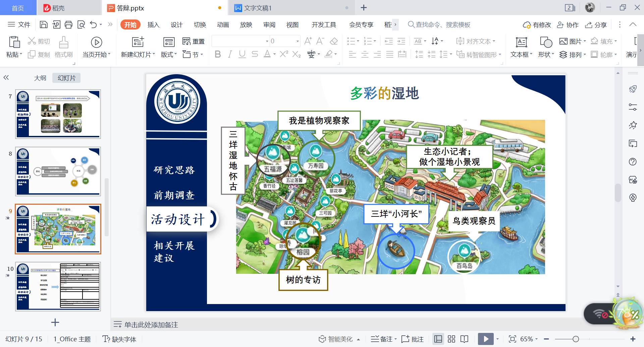The height and width of the screenshot is (347, 644).
Task: Open the help question mark sidebar icon
Action: (x=633, y=162)
